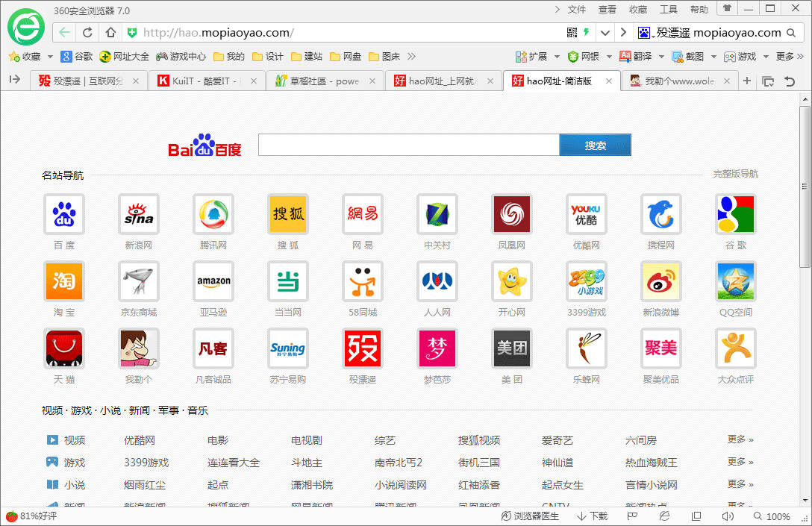Open the NetEase 網易 site icon
812x526 pixels.
pyautogui.click(x=363, y=214)
